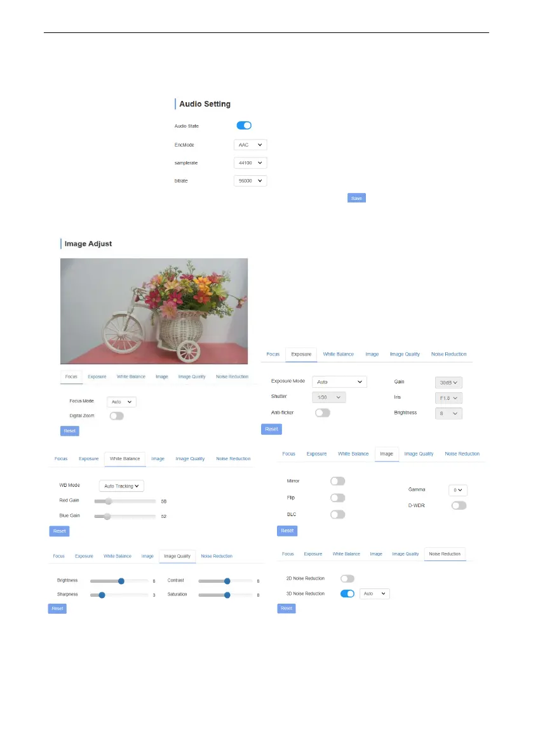Open the bitrate dropdown showing 96000
The width and height of the screenshot is (533, 756).
coord(250,181)
